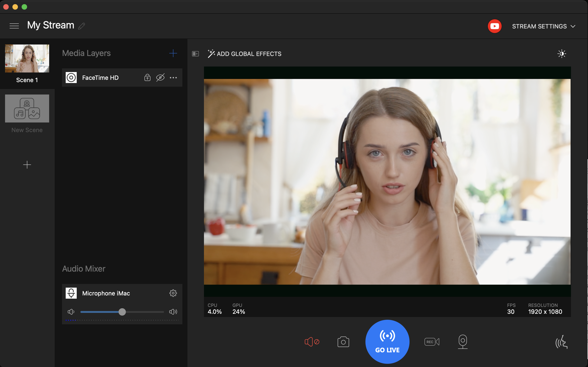Image resolution: width=588 pixels, height=367 pixels.
Task: Click the microphone volume slider handle
Action: [x=122, y=312]
